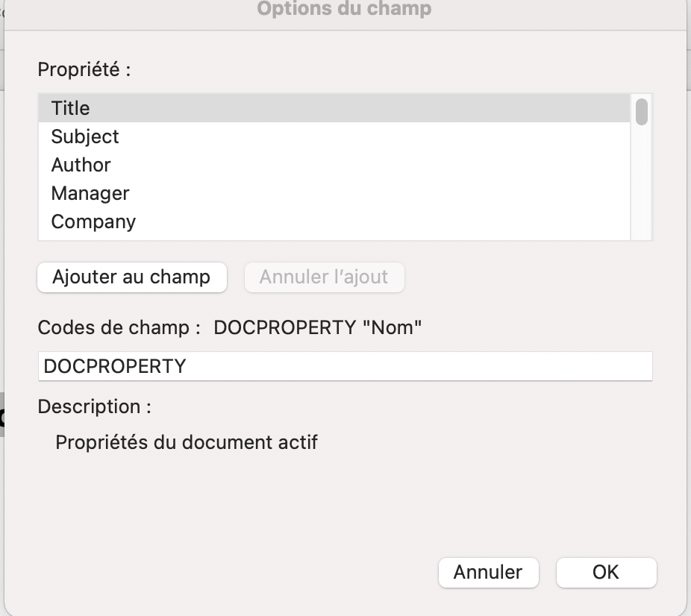Confirm field options with OK
The width and height of the screenshot is (691, 616).
[606, 572]
